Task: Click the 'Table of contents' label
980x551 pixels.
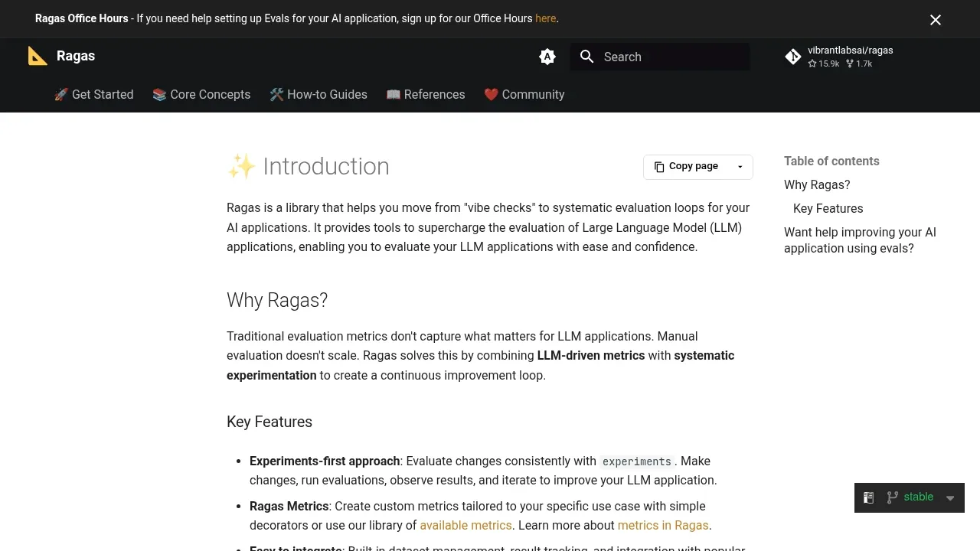Action: tap(831, 161)
